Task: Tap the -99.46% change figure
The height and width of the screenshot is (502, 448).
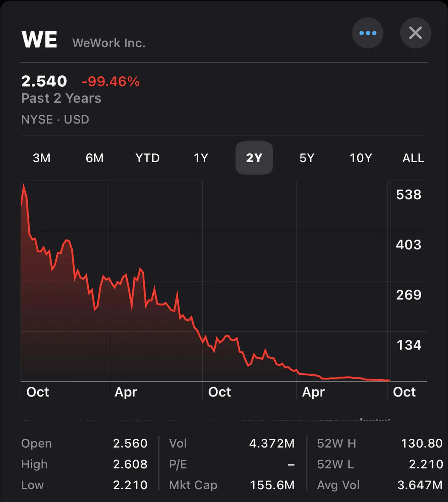Action: click(x=111, y=81)
